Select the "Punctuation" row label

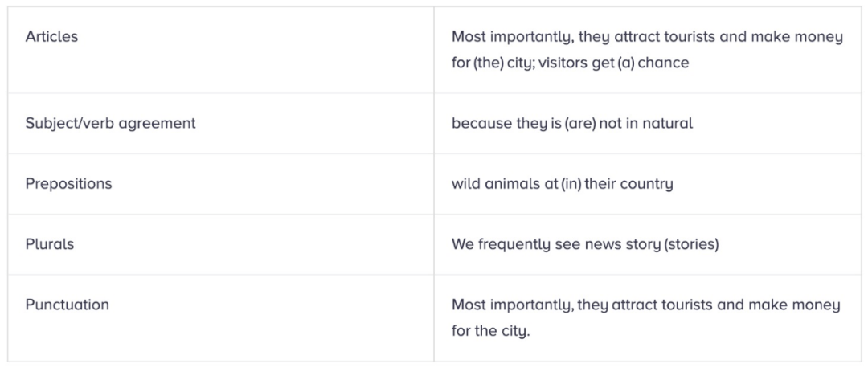coord(67,305)
